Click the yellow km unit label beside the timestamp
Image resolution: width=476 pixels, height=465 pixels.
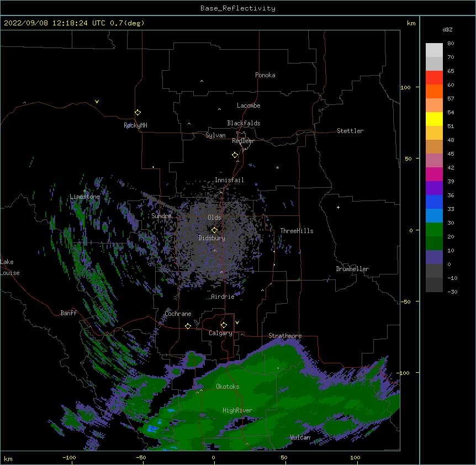coord(411,23)
